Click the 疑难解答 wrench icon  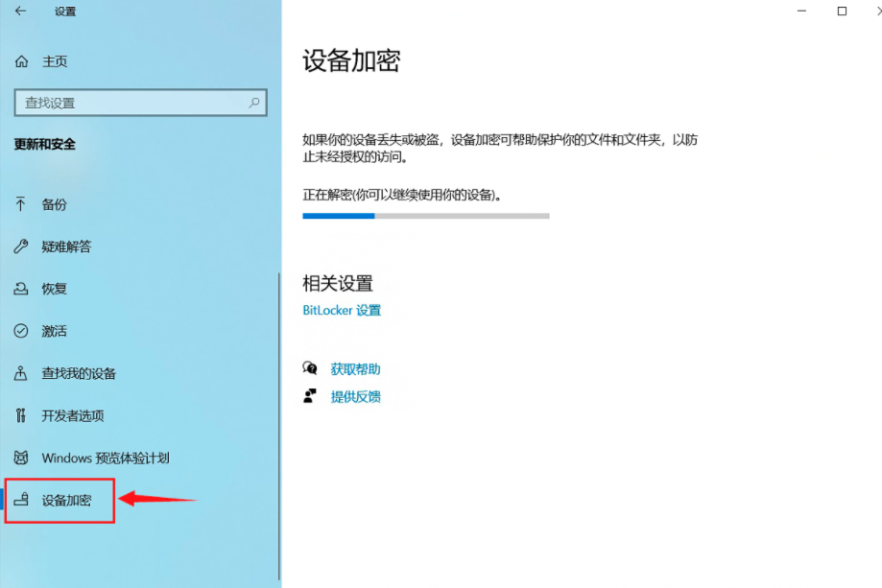click(21, 247)
